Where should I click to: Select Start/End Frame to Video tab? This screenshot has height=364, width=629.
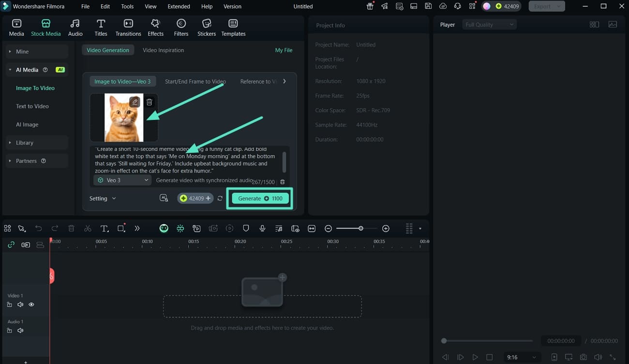[195, 81]
